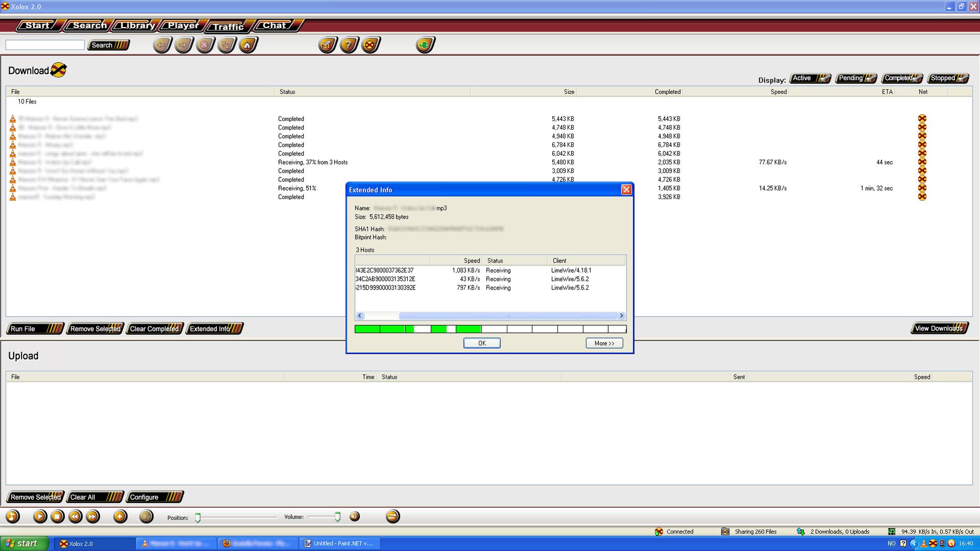
Task: Click the green plug connect icon
Action: point(425,45)
